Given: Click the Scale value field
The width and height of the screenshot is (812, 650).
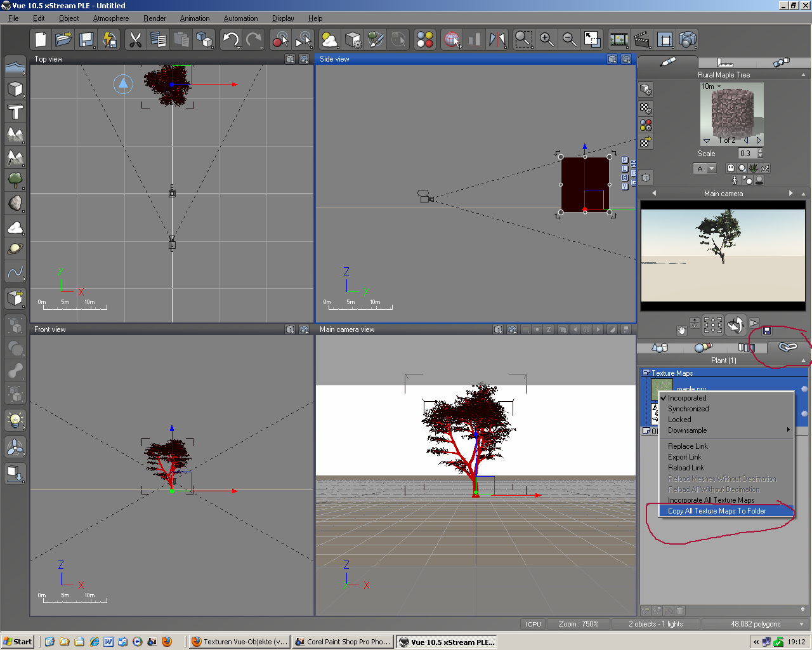Looking at the screenshot, I should point(747,154).
